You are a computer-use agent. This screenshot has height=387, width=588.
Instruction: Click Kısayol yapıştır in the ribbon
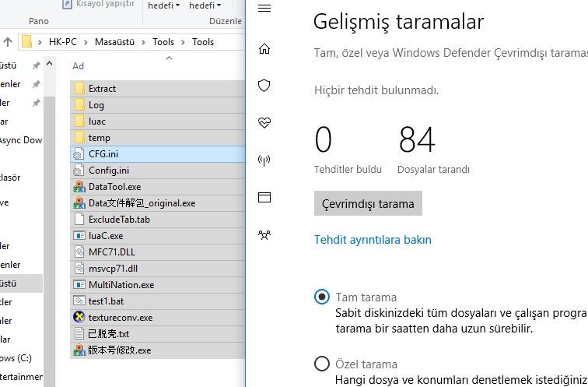click(x=105, y=4)
